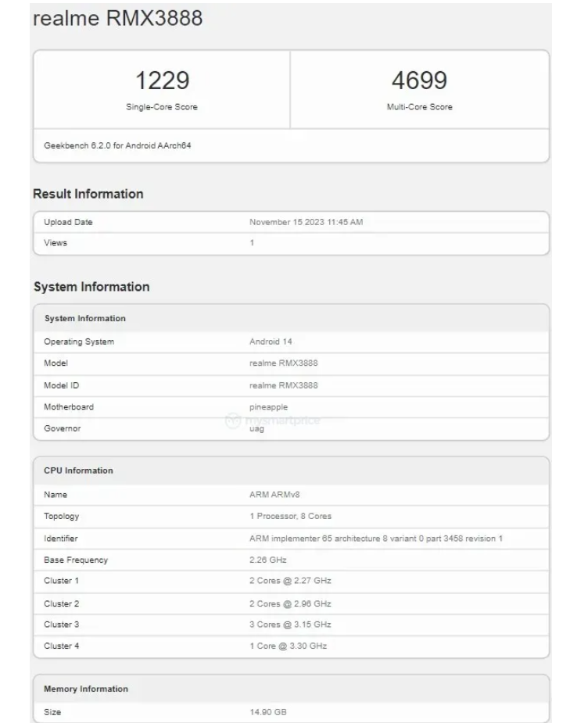588x723 pixels.
Task: Click the Views row label
Action: pos(56,243)
